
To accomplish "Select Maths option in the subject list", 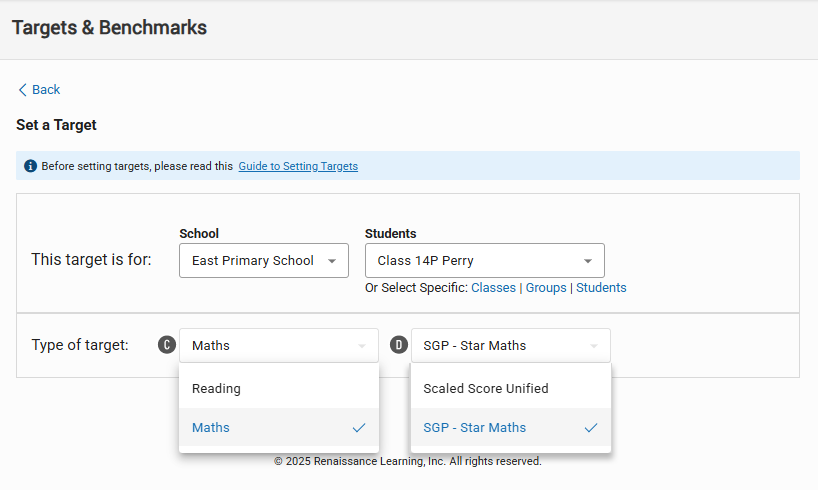I will click(x=279, y=427).
